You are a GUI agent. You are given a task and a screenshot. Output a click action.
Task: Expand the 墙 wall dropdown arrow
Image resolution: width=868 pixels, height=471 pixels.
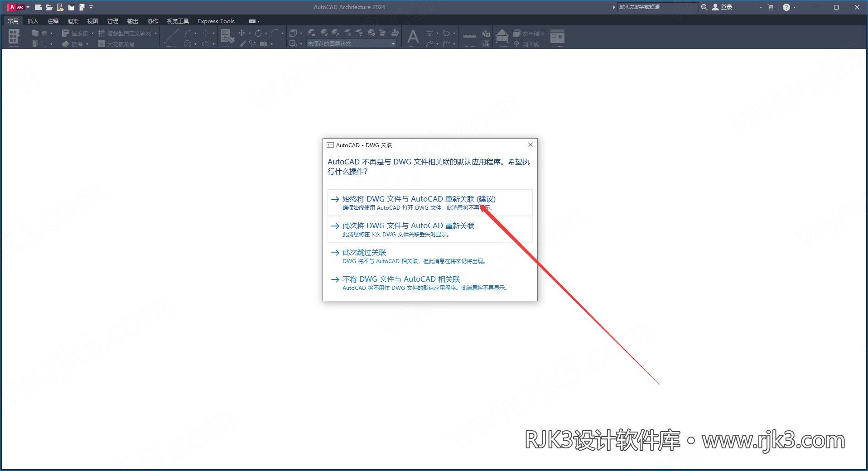51,33
